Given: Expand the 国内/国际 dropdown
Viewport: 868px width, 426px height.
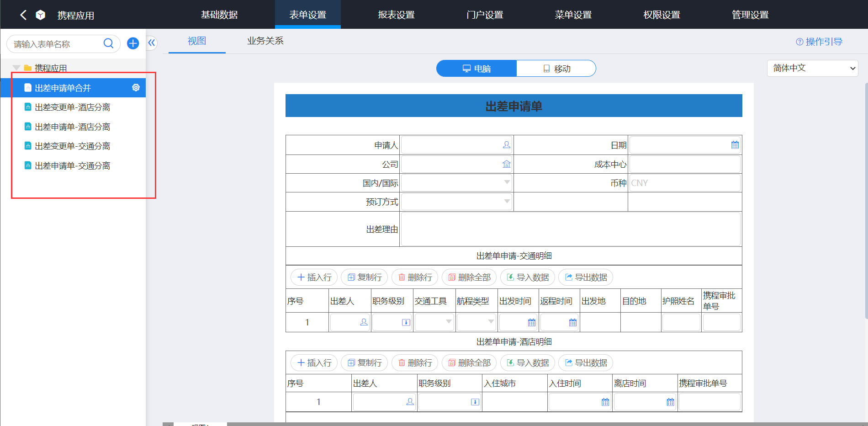Looking at the screenshot, I should coord(507,183).
